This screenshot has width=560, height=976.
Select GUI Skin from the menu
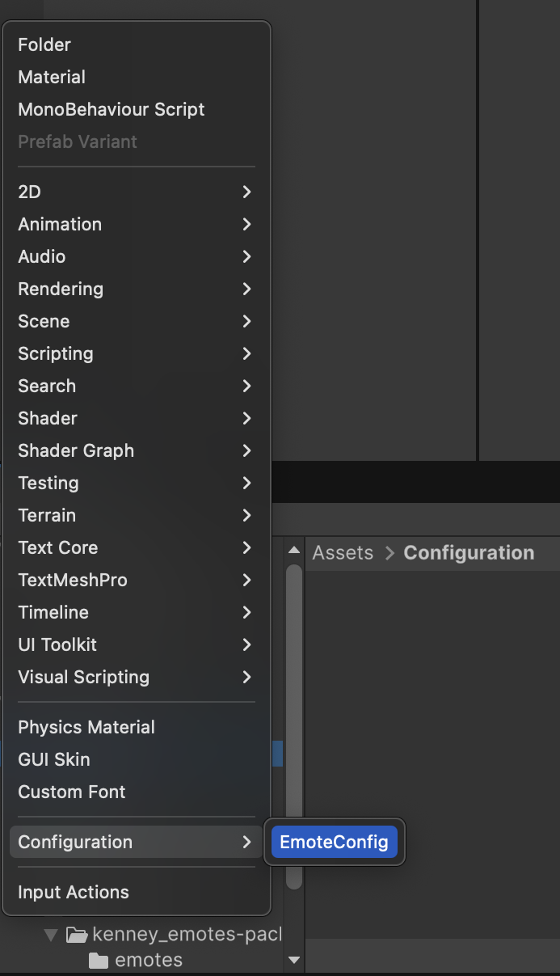(54, 760)
